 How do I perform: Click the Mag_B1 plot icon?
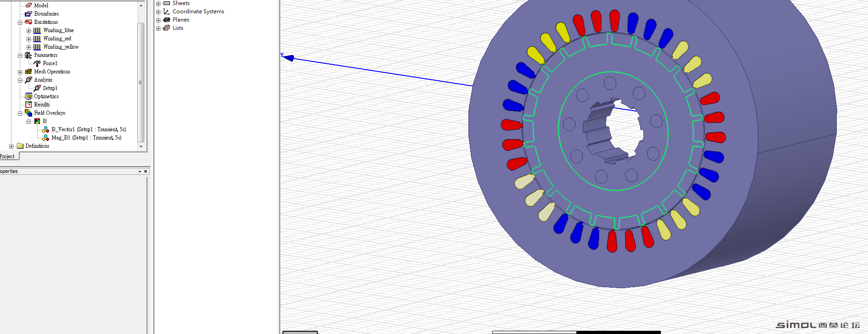45,138
